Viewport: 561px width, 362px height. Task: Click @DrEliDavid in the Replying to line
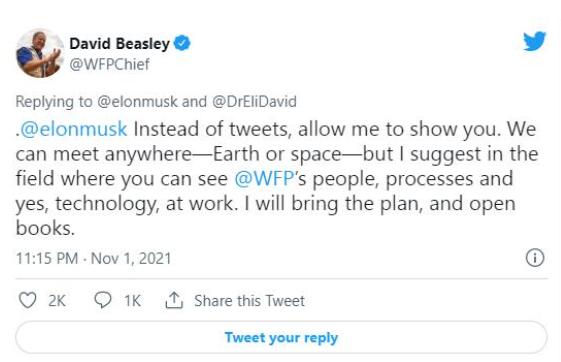point(254,102)
